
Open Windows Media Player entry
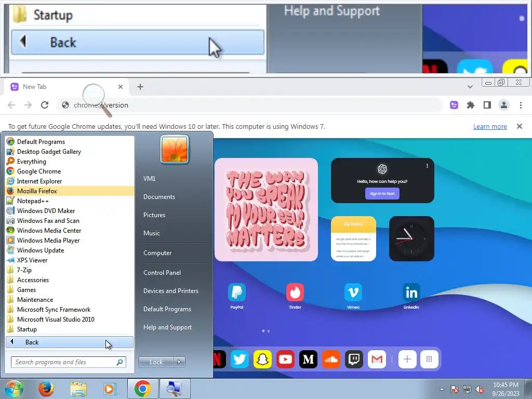(70, 240)
